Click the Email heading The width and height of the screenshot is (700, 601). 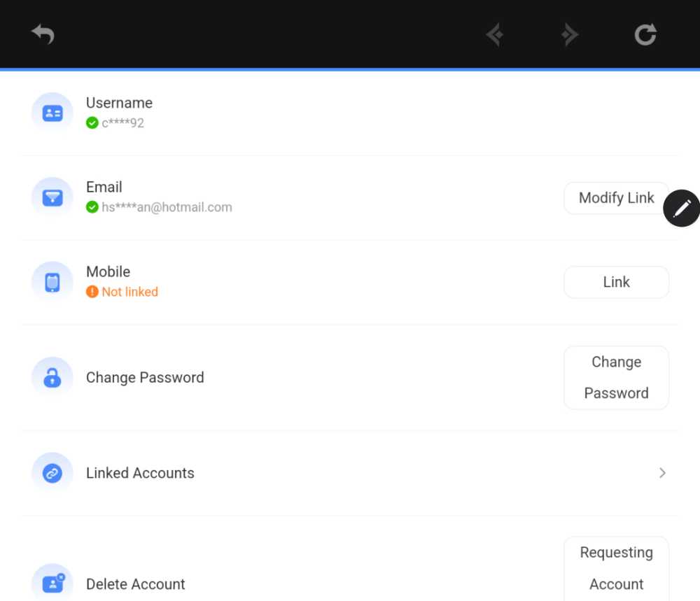coord(104,187)
